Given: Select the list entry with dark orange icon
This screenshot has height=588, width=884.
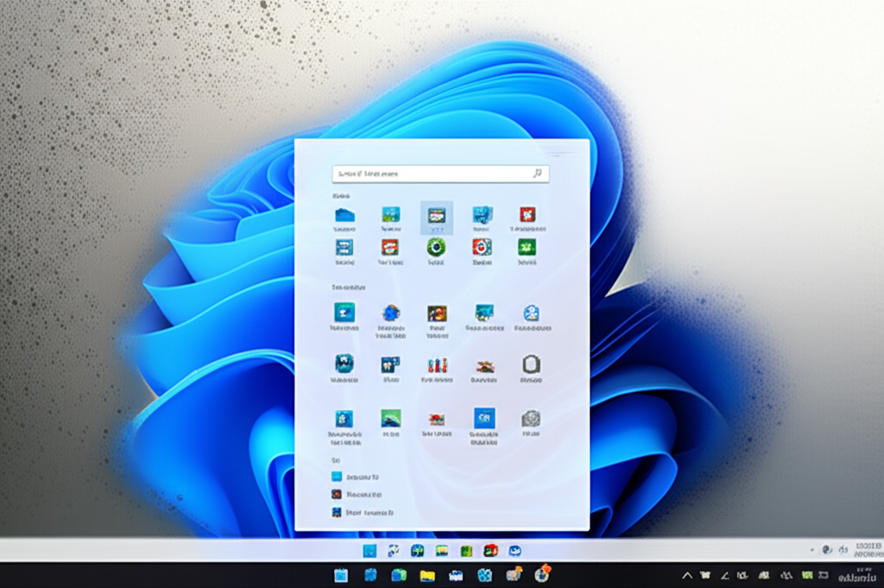Looking at the screenshot, I should coord(357,495).
